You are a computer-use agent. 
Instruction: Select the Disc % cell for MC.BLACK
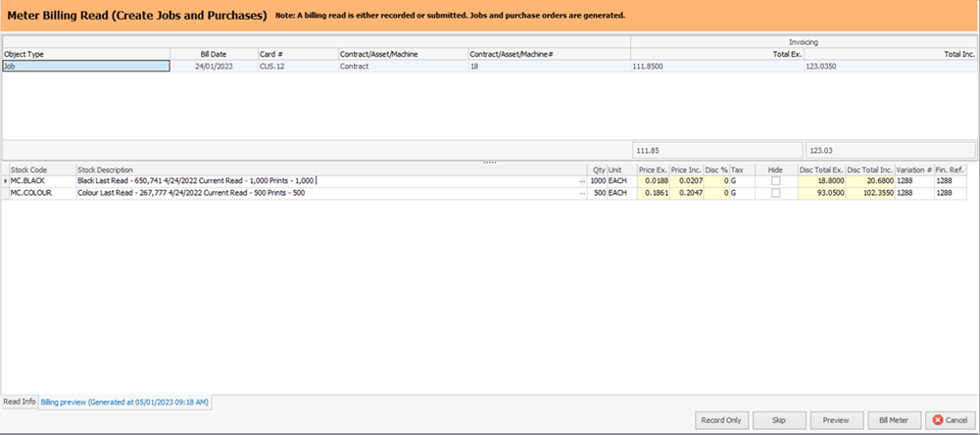712,181
